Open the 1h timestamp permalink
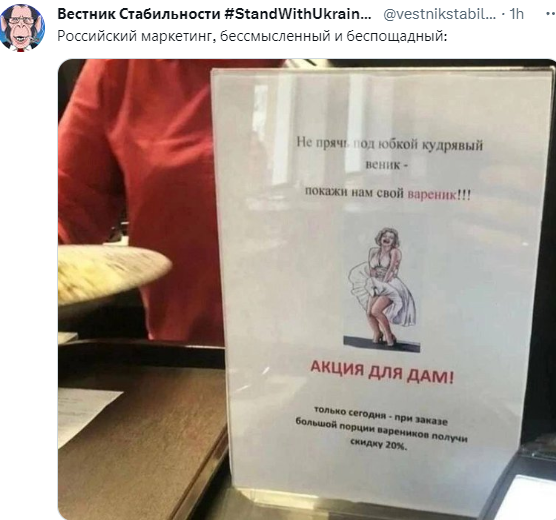 [x=517, y=14]
